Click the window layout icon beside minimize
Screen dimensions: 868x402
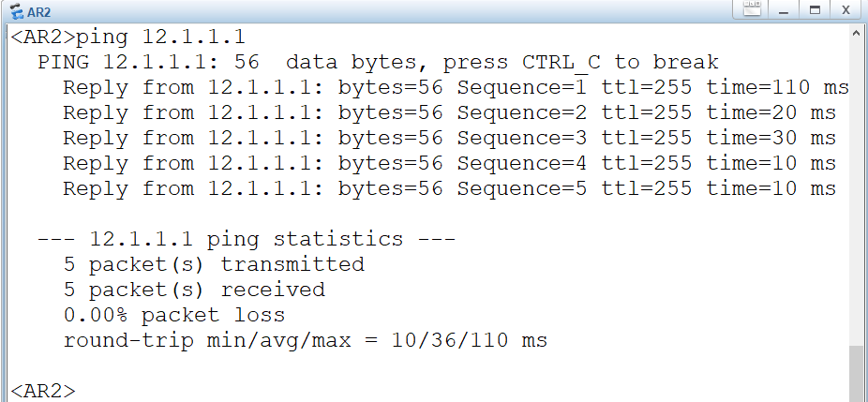pos(752,10)
